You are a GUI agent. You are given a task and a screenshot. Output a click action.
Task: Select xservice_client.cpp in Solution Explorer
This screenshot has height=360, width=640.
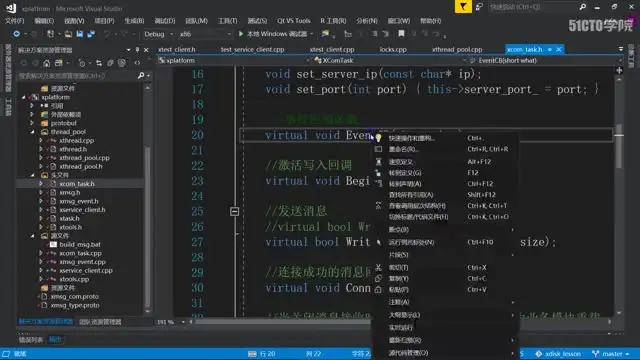coord(86,270)
